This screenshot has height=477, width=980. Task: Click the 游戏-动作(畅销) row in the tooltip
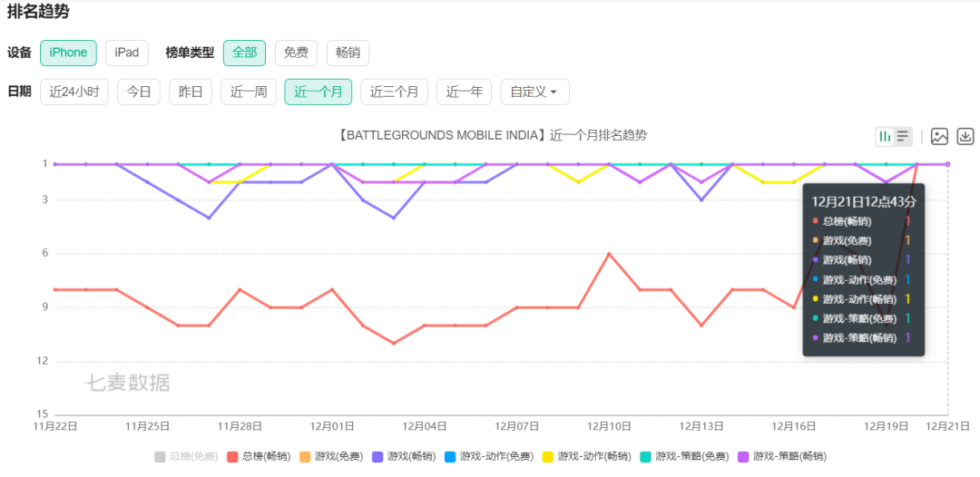point(863,299)
